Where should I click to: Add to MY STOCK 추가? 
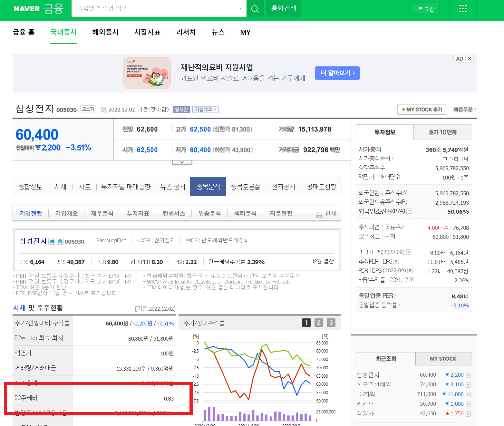(422, 110)
